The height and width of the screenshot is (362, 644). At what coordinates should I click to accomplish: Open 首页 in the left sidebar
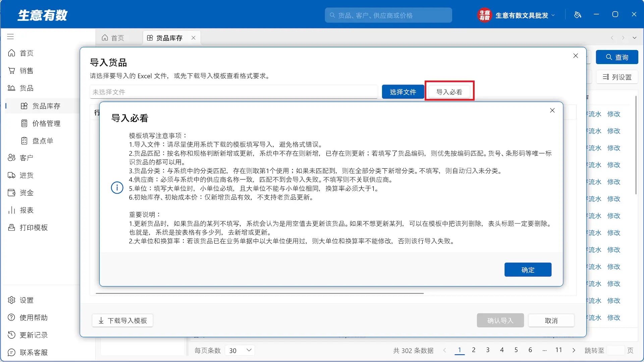tap(21, 53)
